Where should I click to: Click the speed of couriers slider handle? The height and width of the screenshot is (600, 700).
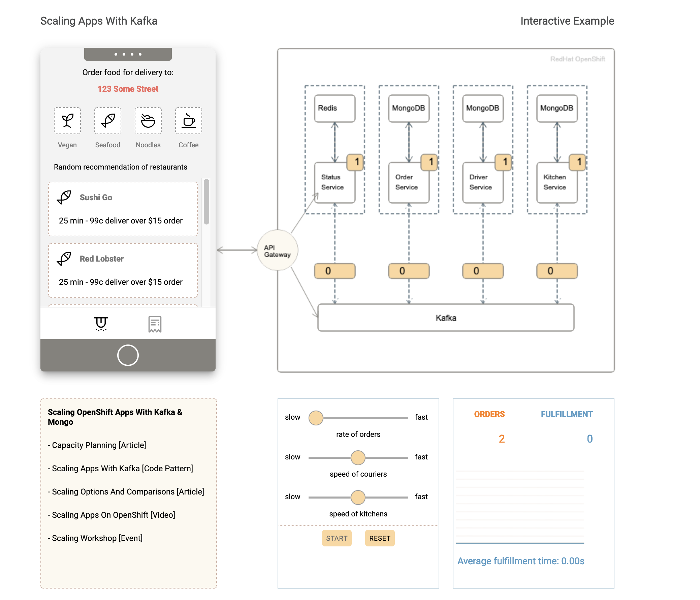(358, 458)
